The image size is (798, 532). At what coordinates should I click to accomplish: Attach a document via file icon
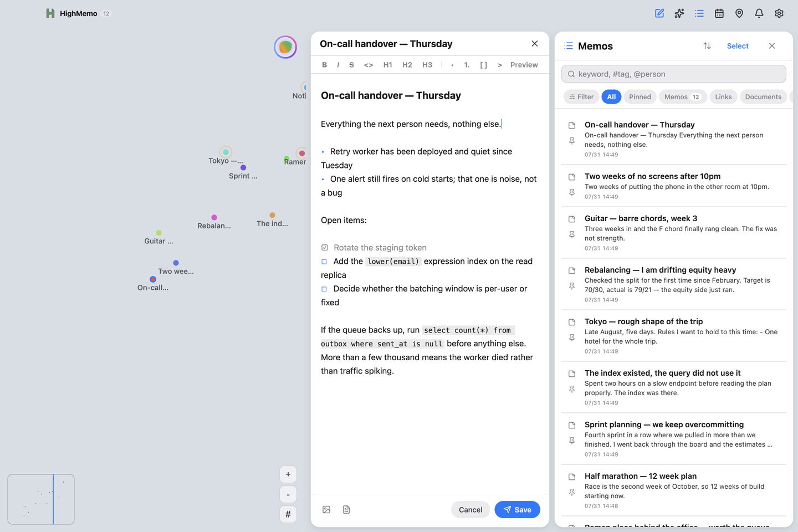click(346, 510)
